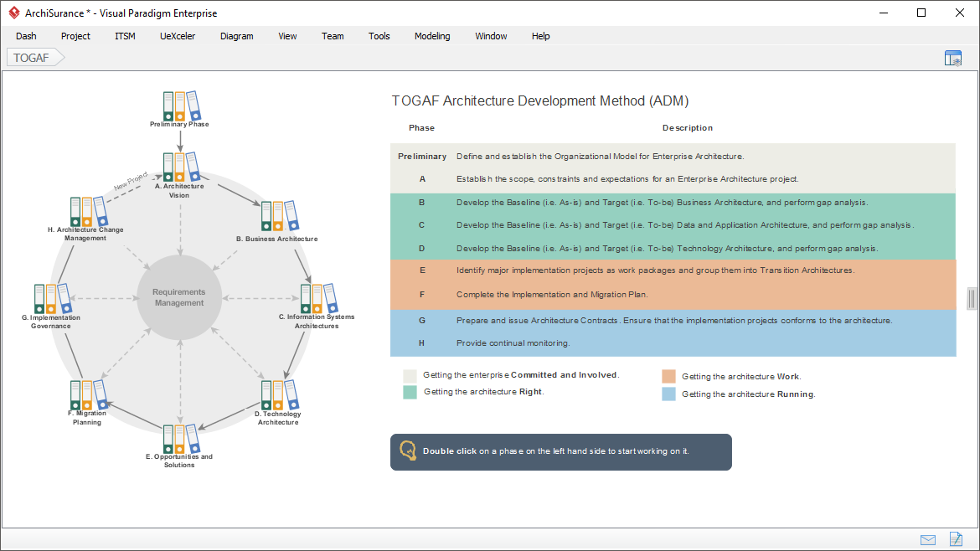The height and width of the screenshot is (551, 980).
Task: Open the UeXceler menu
Action: [x=177, y=36]
